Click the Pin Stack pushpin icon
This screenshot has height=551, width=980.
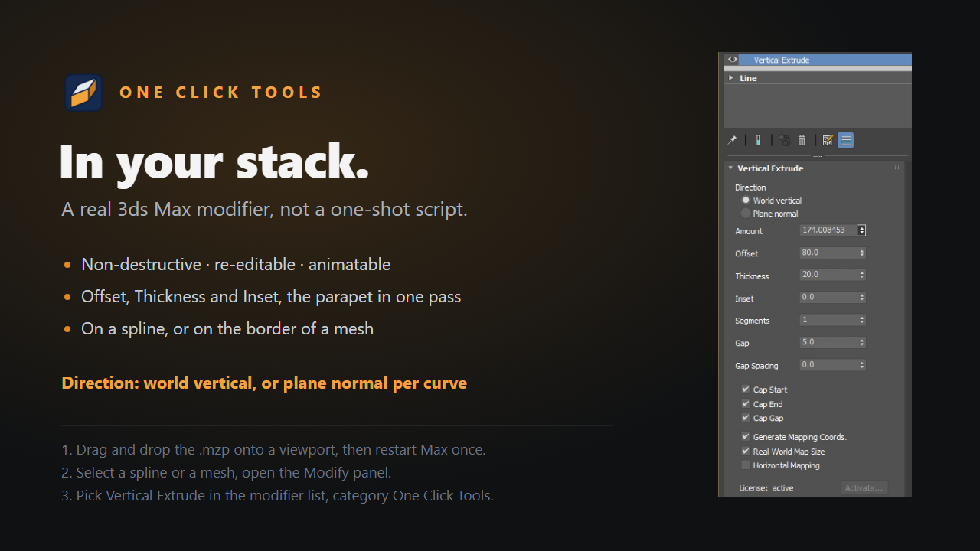click(x=732, y=140)
